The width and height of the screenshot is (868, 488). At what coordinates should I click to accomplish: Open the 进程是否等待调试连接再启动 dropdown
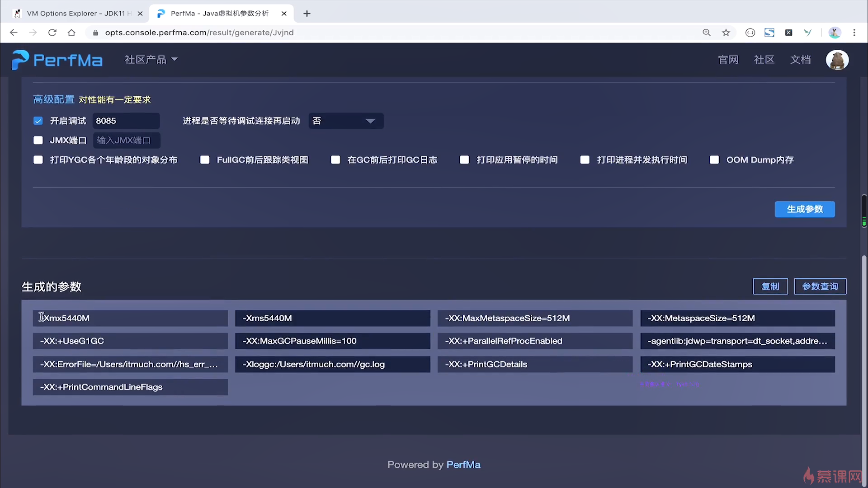[346, 121]
